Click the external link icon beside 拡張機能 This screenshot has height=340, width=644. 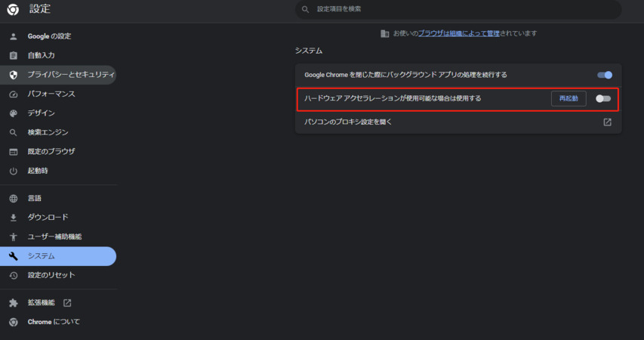[67, 302]
